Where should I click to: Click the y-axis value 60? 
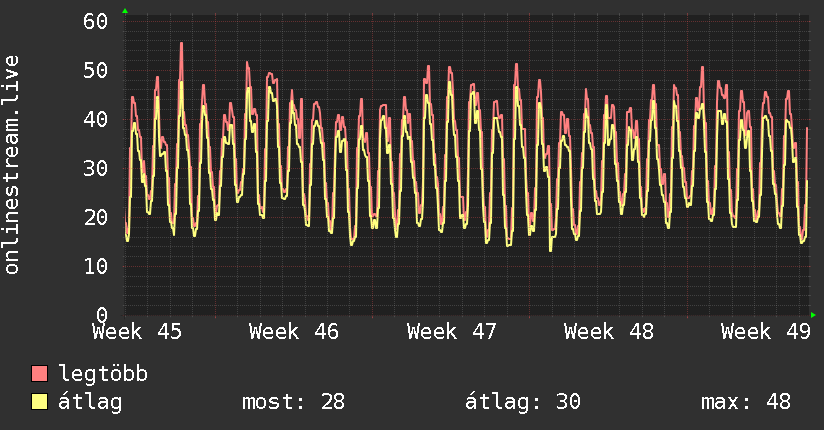coord(95,22)
